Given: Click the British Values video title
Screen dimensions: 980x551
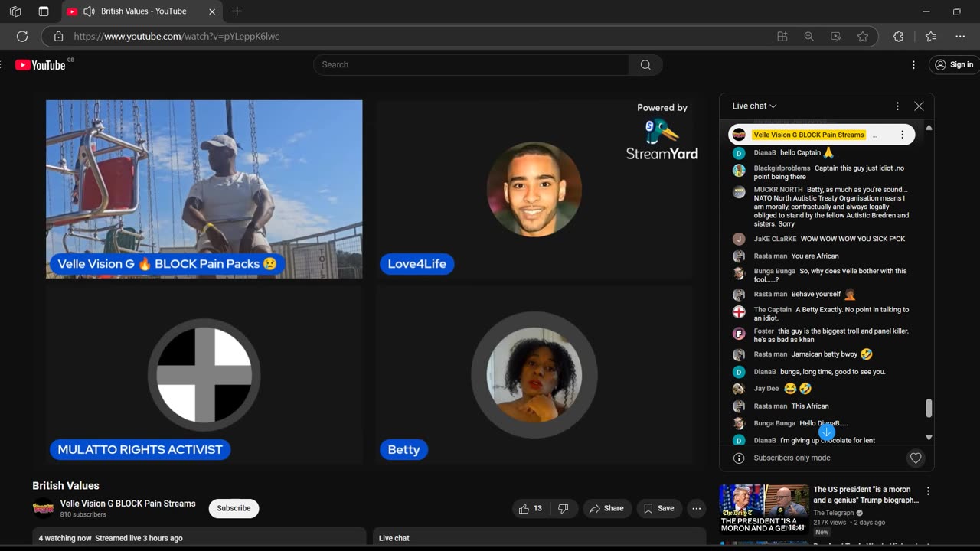Looking at the screenshot, I should (x=66, y=486).
